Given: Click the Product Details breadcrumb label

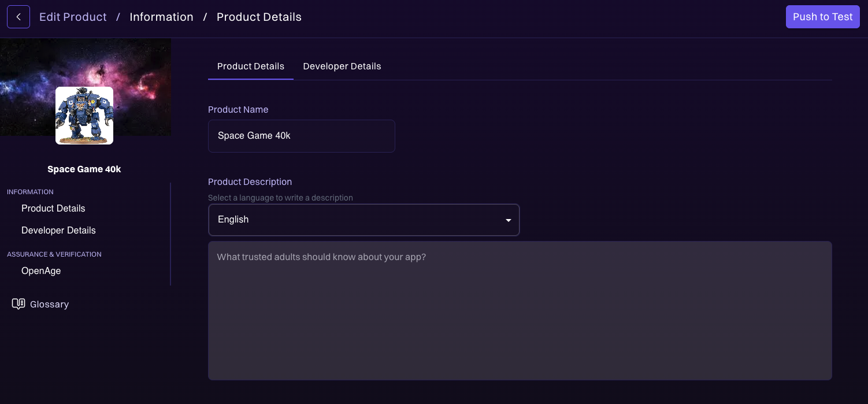Looking at the screenshot, I should click(259, 17).
